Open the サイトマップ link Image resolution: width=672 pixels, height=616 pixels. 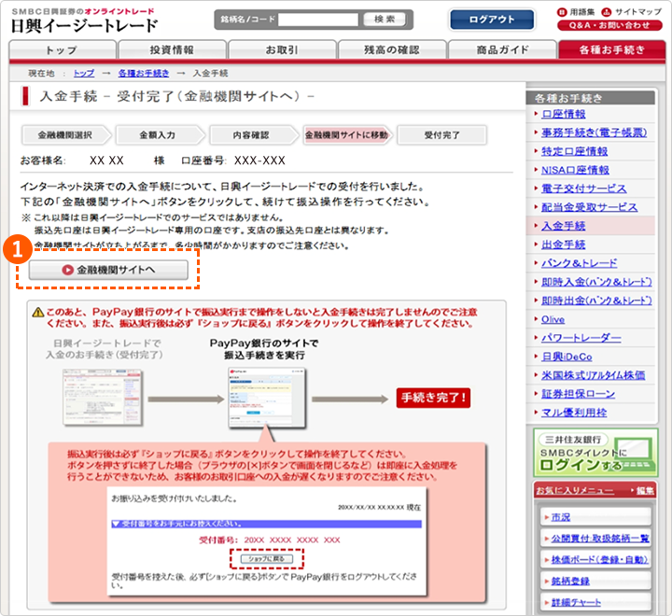[638, 12]
